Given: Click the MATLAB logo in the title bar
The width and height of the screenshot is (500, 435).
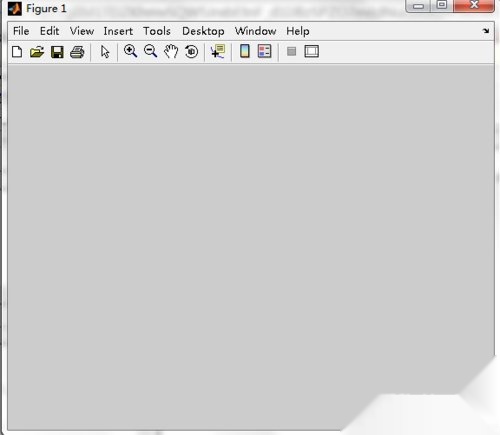Looking at the screenshot, I should click(x=15, y=9).
